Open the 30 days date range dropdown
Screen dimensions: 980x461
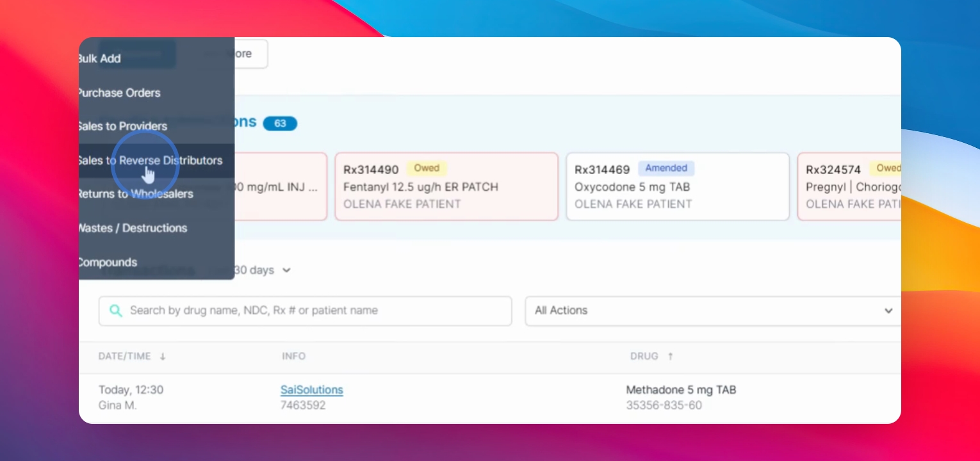262,270
